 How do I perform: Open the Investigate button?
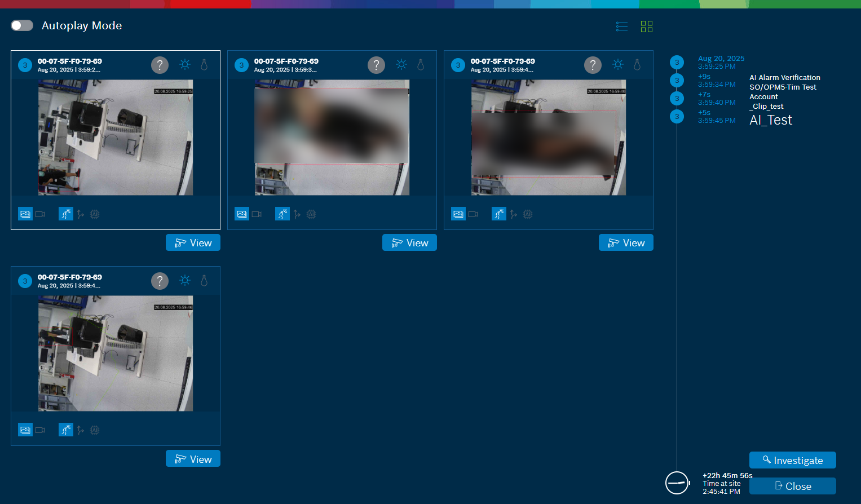792,460
